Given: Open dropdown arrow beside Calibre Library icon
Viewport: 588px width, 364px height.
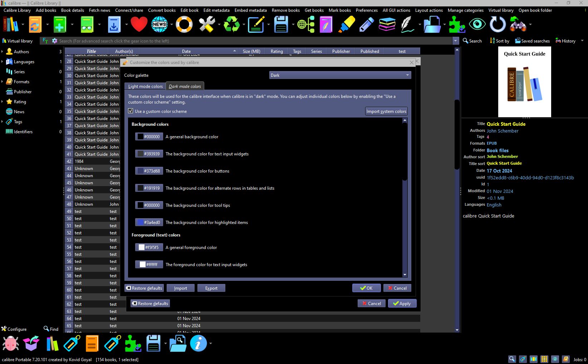Looking at the screenshot, I should [x=23, y=25].
